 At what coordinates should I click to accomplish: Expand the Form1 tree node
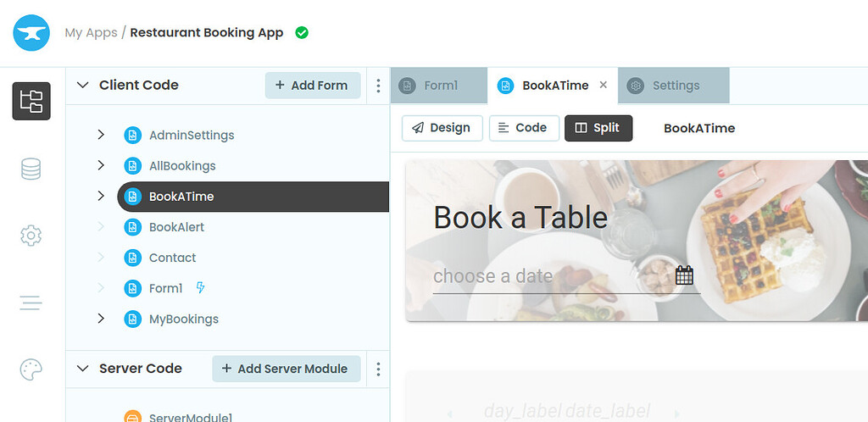101,287
